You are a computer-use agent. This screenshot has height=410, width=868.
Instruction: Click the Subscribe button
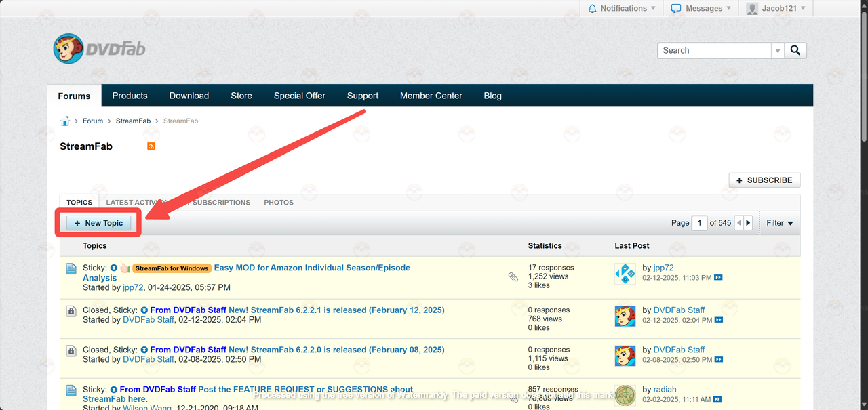tap(764, 180)
